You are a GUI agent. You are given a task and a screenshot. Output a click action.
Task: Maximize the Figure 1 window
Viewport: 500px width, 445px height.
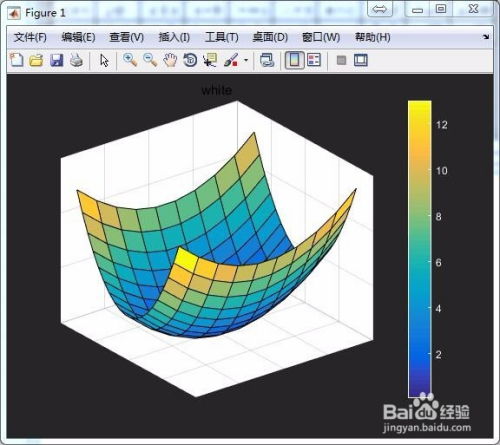pyautogui.click(x=441, y=9)
